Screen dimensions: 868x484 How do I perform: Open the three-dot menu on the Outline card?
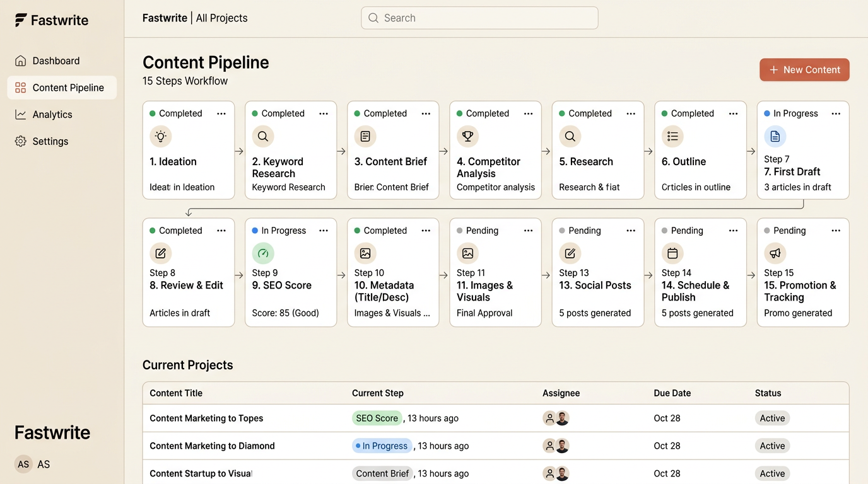click(x=733, y=113)
